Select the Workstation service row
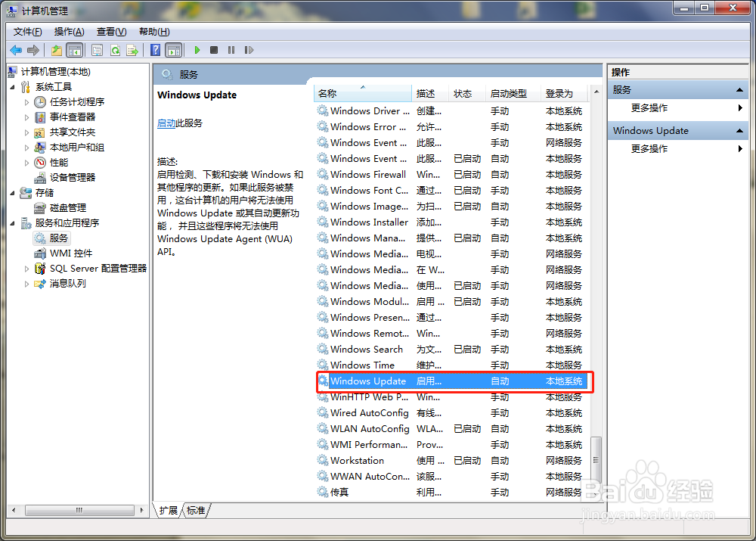The width and height of the screenshot is (756, 541). pos(451,460)
